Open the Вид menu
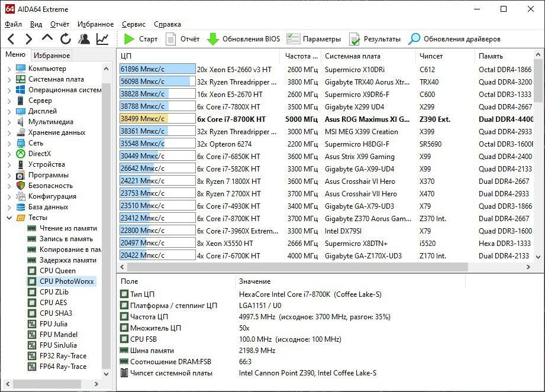545x392 pixels. pos(36,24)
